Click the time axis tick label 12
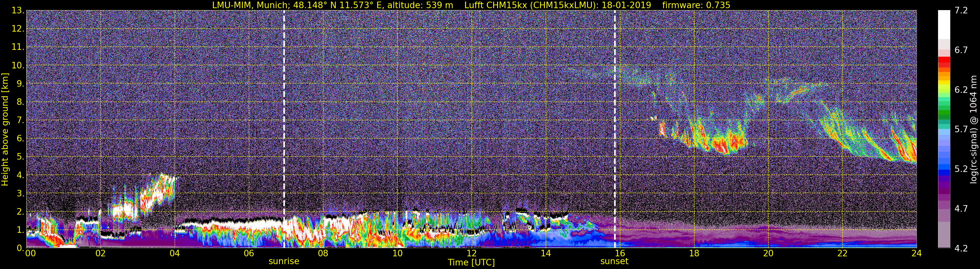 pyautogui.click(x=471, y=253)
